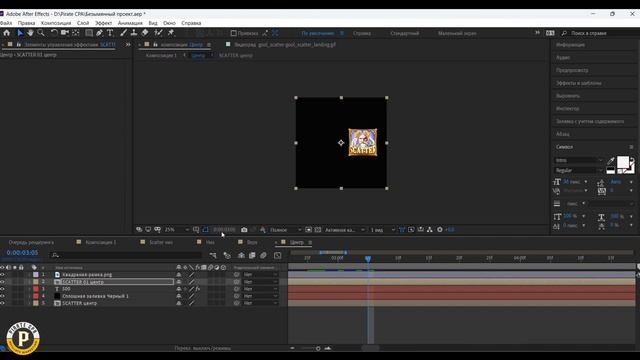Click the 0:00:03:05 timecode field
Viewport: 640px width, 360px height.
pos(22,253)
